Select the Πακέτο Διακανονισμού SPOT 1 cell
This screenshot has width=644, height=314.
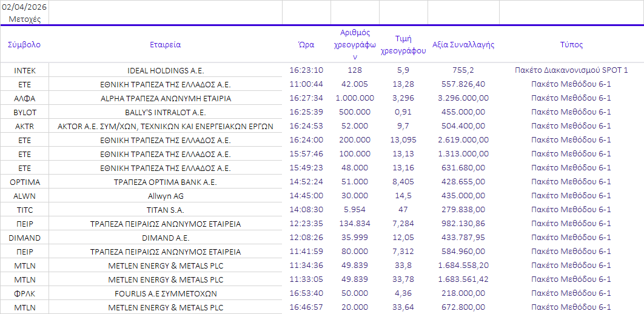click(x=571, y=70)
